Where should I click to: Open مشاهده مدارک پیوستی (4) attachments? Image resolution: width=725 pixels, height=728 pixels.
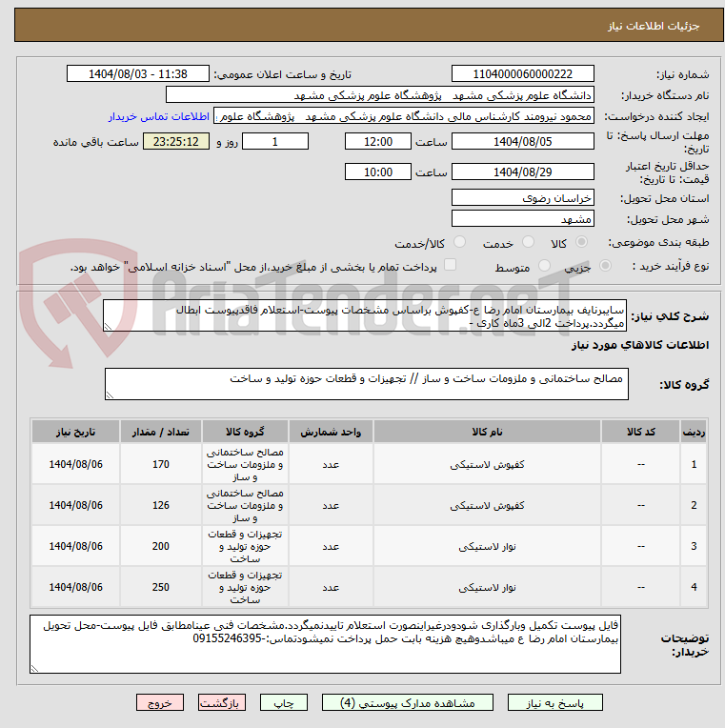point(408,703)
